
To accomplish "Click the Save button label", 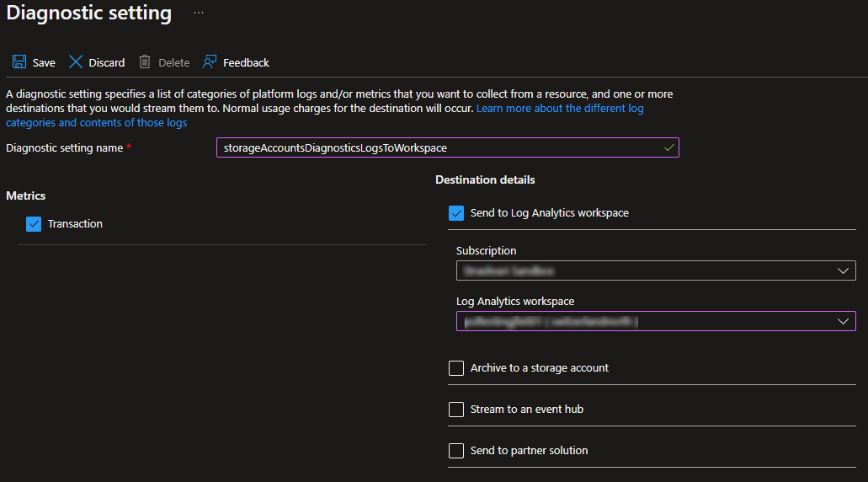I will 44,63.
